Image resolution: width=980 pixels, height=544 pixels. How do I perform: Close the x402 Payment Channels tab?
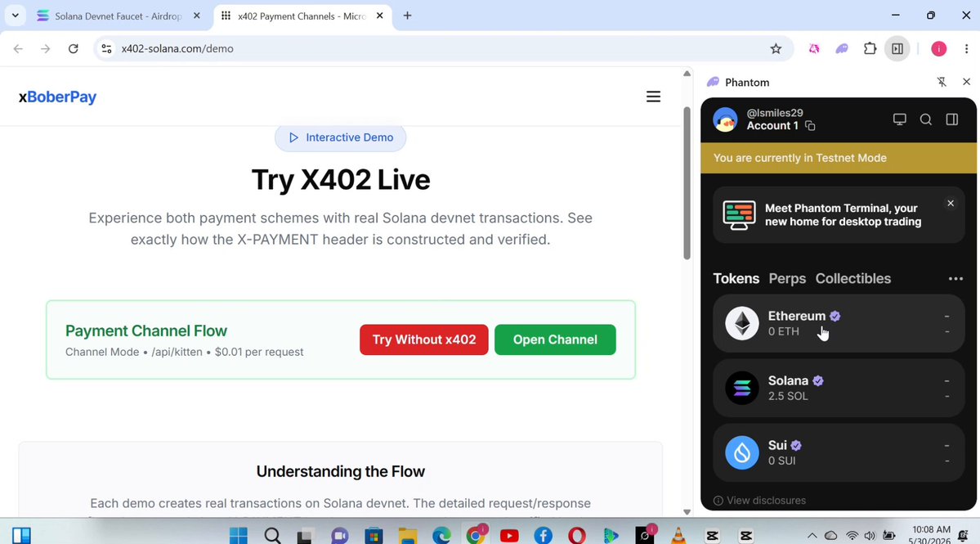coord(380,16)
